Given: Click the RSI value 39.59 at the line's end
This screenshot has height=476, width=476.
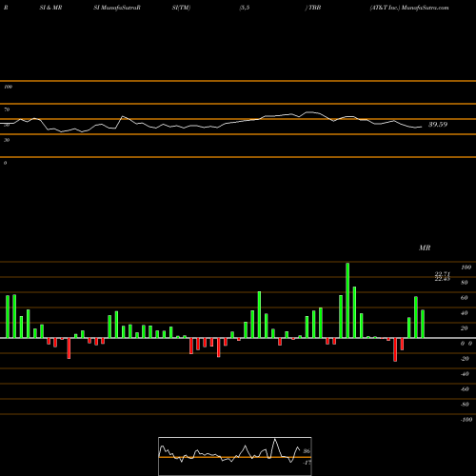Looking at the screenshot, I should (438, 125).
